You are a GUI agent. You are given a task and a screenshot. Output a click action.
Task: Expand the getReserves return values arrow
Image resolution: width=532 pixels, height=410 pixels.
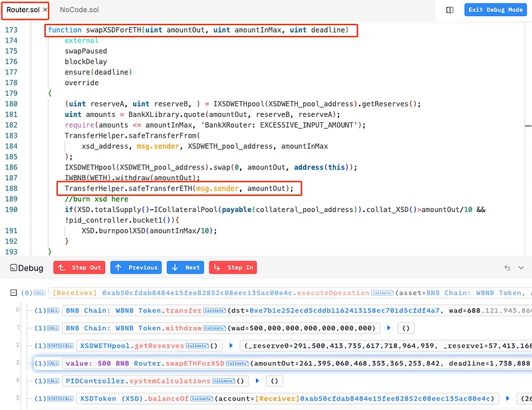pyautogui.click(x=232, y=346)
